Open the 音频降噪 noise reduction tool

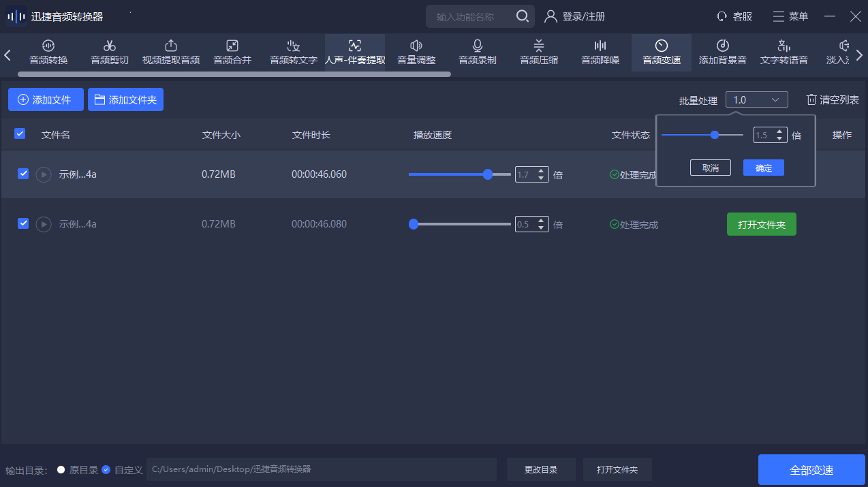pos(600,52)
